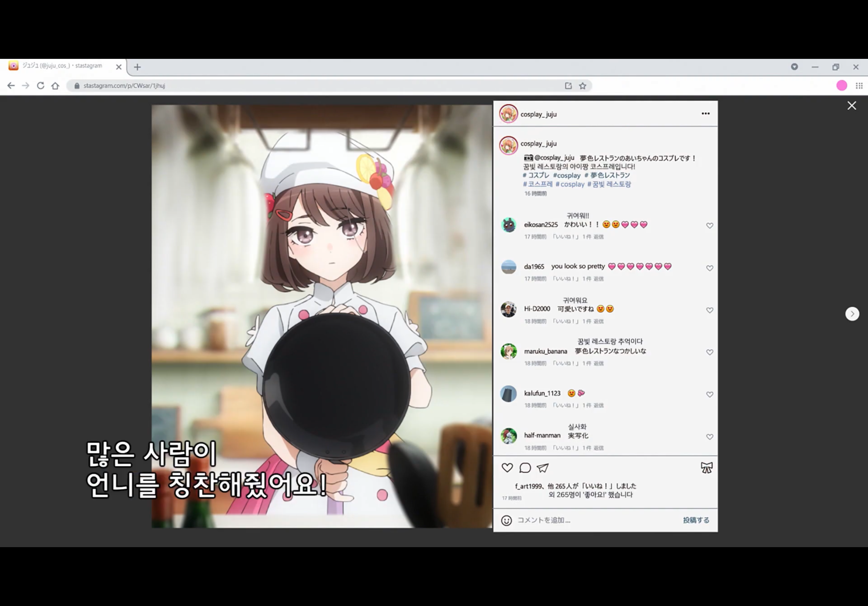
Task: Like da1965's comment with the heart
Action: (x=710, y=268)
